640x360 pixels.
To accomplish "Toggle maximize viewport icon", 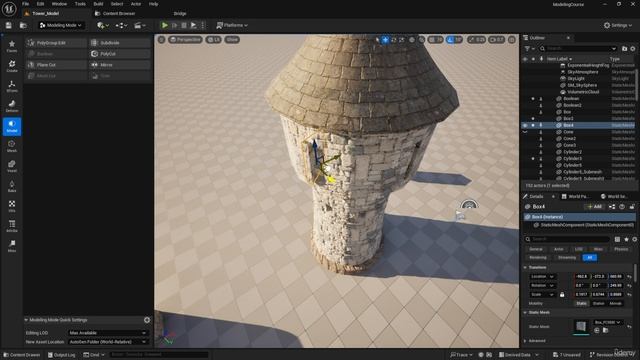I will [x=512, y=40].
